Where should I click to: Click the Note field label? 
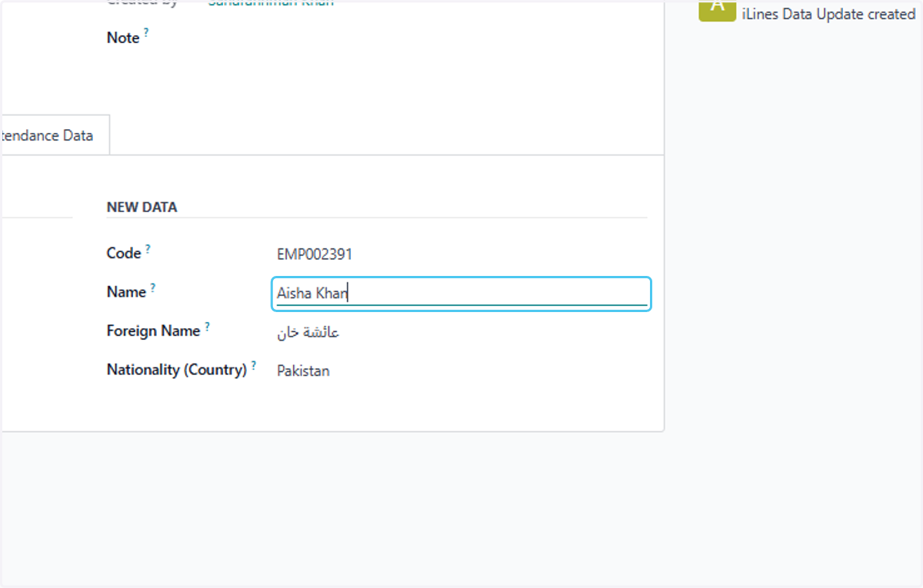[x=123, y=38]
